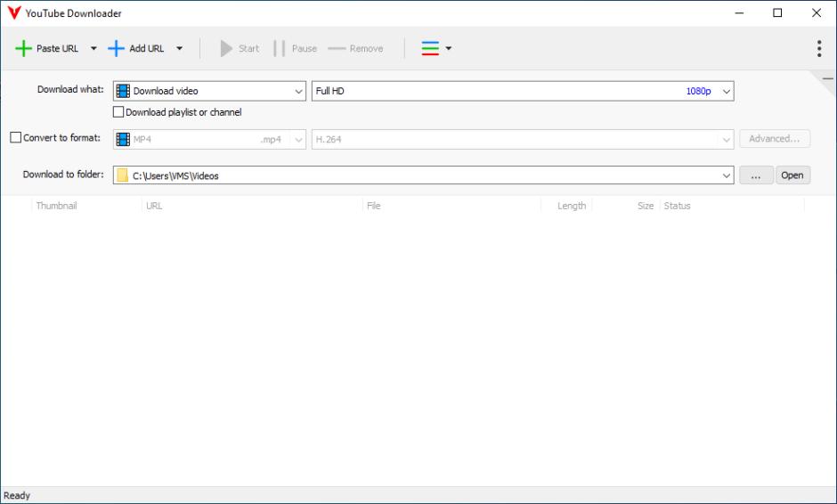837x504 pixels.
Task: Click the Length column header
Action: click(x=566, y=206)
